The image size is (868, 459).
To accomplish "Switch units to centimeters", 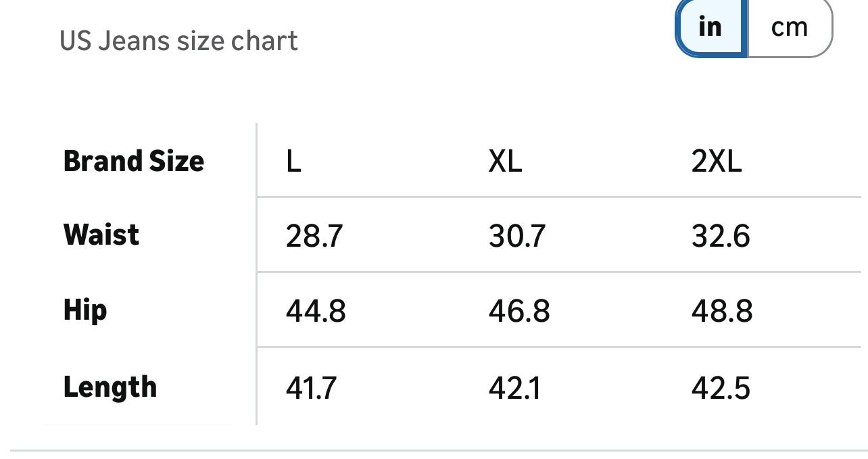I will click(x=789, y=27).
